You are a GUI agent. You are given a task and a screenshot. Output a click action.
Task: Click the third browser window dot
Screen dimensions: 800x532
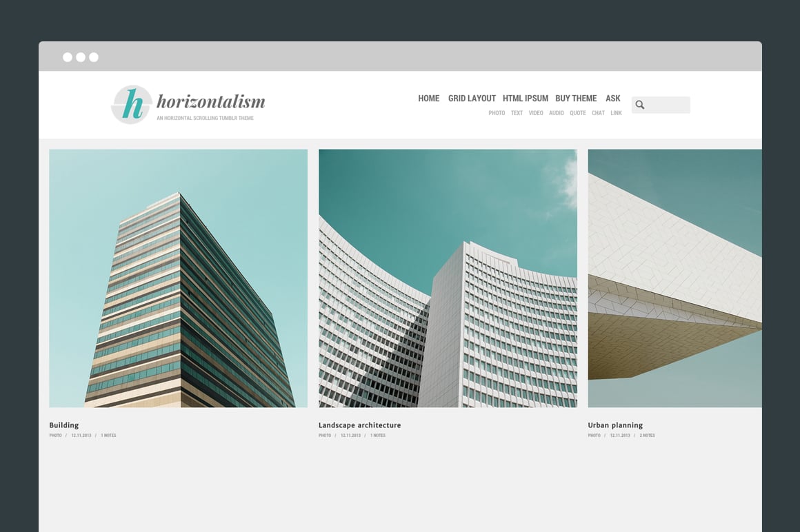(x=94, y=57)
